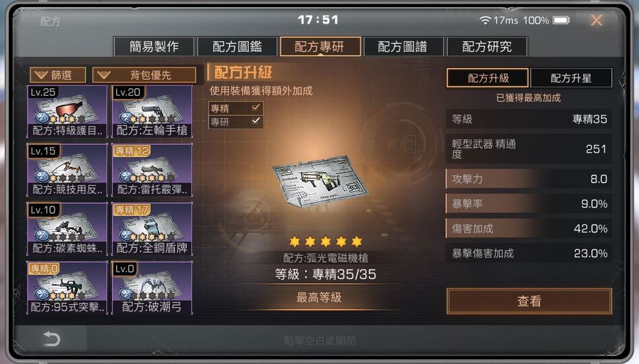The width and height of the screenshot is (639, 364).
Task: Toggle the 專精 checkbox
Action: pyautogui.click(x=256, y=108)
